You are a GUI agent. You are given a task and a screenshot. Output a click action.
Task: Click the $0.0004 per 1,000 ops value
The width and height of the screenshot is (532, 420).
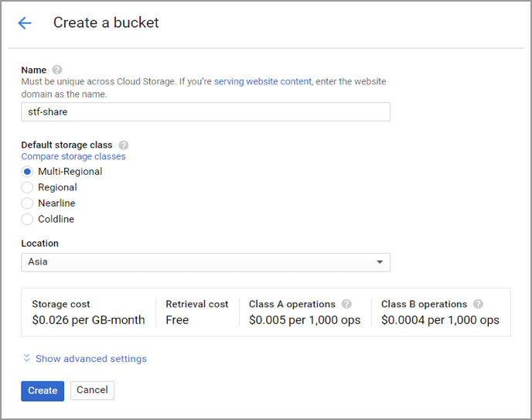[441, 320]
